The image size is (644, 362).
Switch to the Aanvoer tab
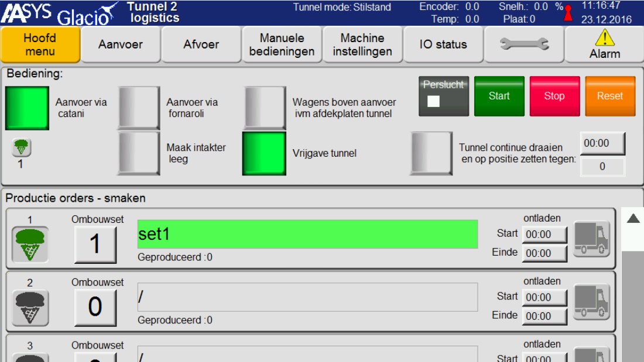121,44
